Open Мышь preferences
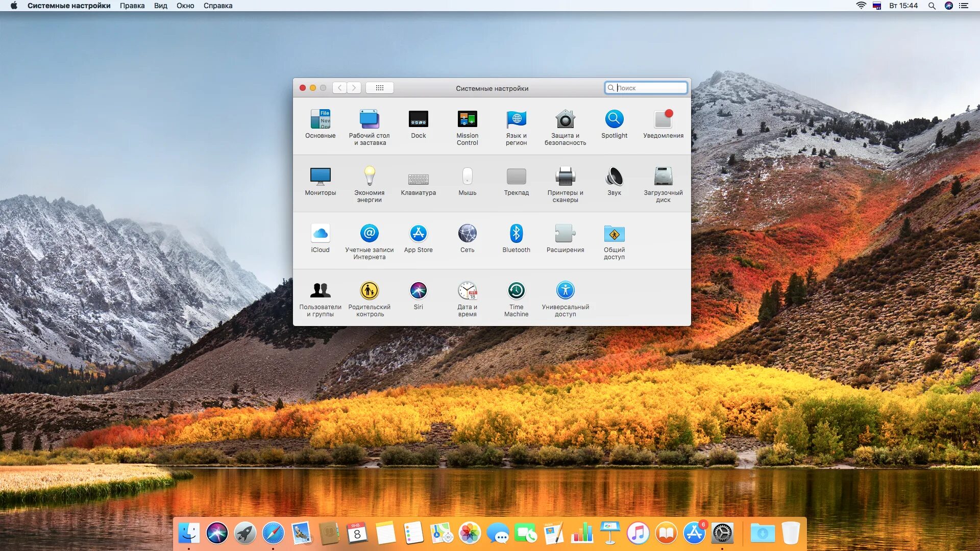This screenshot has height=551, width=980. (467, 177)
